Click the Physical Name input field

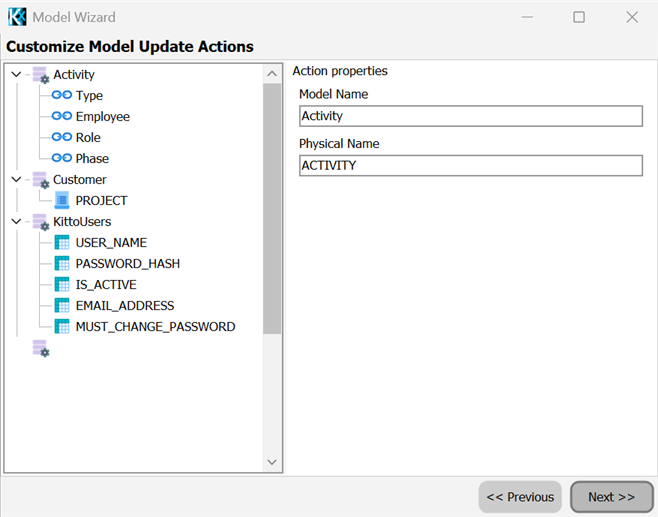[471, 165]
